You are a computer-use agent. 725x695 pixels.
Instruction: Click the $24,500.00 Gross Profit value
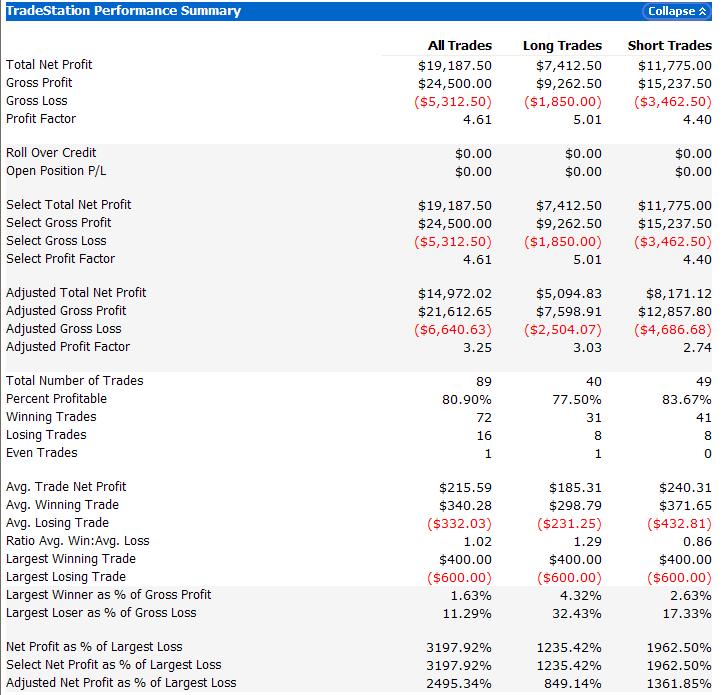coord(455,84)
